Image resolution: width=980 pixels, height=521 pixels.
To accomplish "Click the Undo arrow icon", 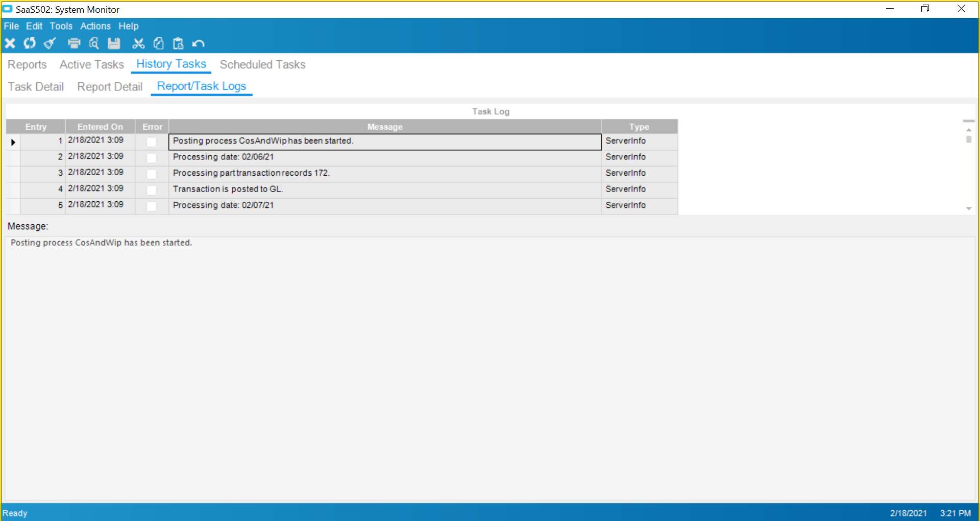I will (198, 43).
